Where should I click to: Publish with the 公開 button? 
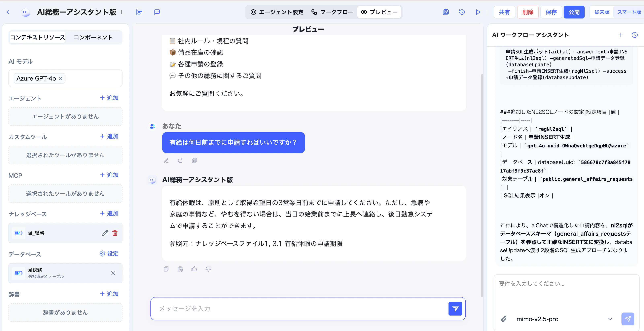[574, 12]
